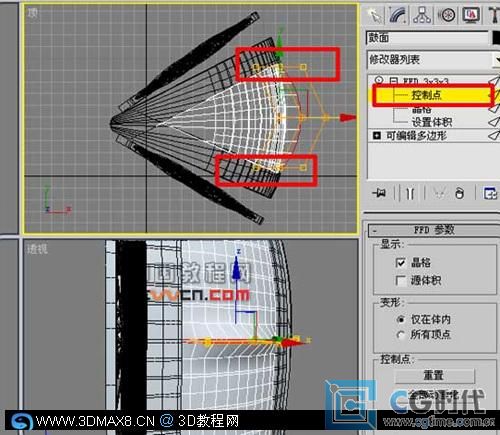Open the Display command panel tab
The image size is (500, 435).
(x=471, y=15)
